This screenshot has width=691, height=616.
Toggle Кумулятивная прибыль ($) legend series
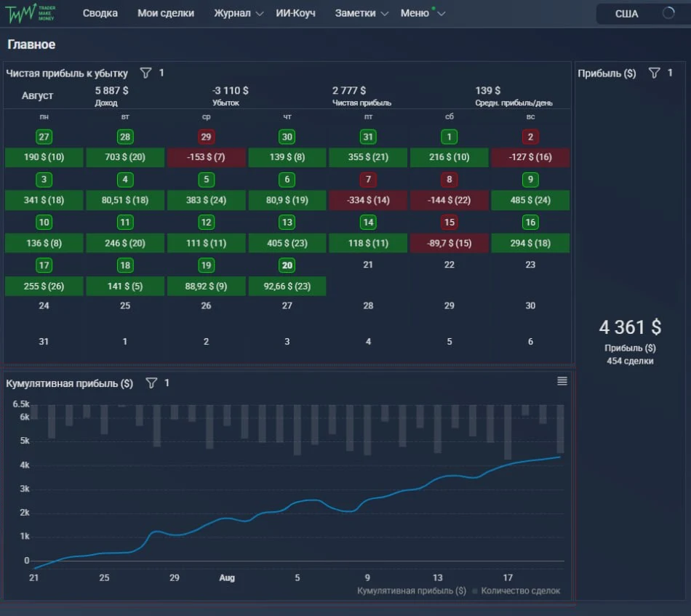point(411,591)
